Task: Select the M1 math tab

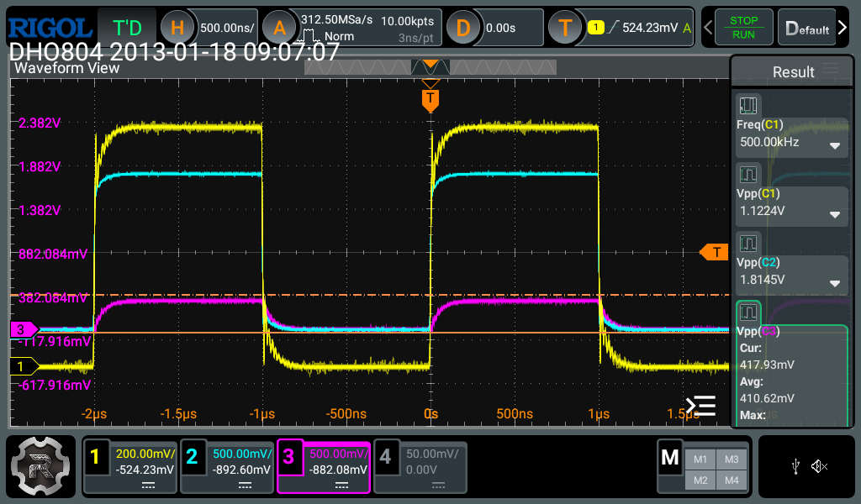Action: [x=700, y=459]
